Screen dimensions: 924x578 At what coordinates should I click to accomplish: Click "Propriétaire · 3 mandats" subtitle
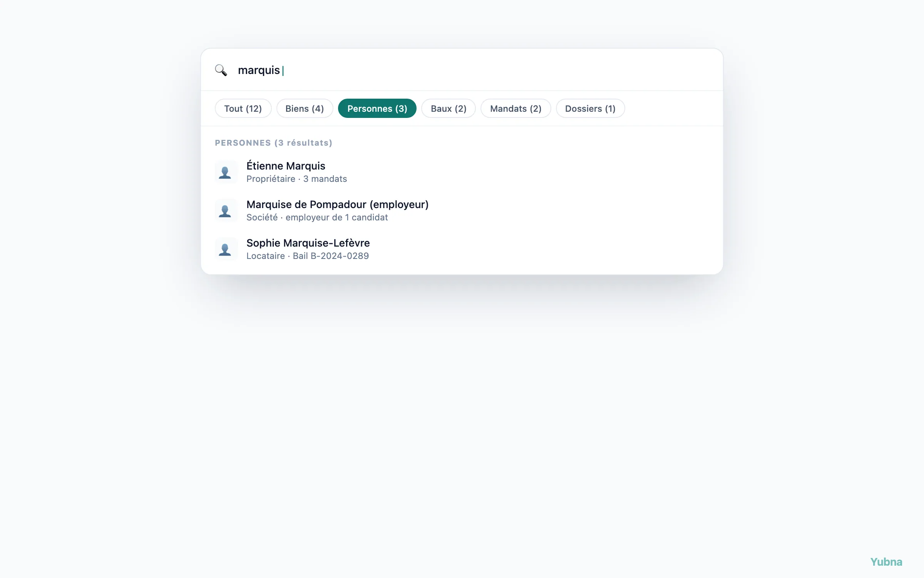tap(296, 179)
